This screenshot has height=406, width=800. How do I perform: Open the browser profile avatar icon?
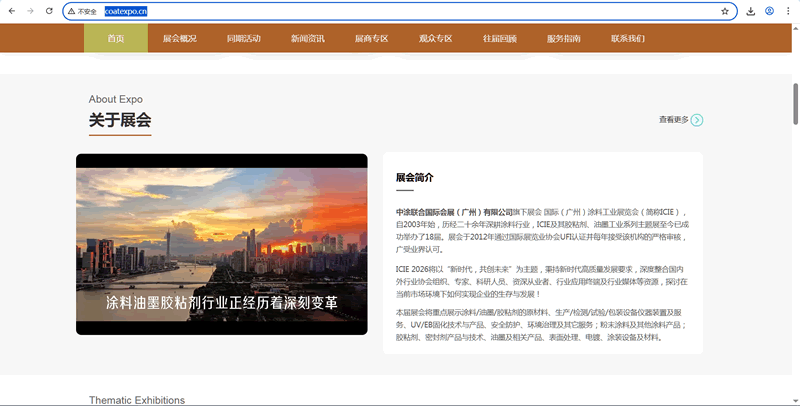coord(769,11)
